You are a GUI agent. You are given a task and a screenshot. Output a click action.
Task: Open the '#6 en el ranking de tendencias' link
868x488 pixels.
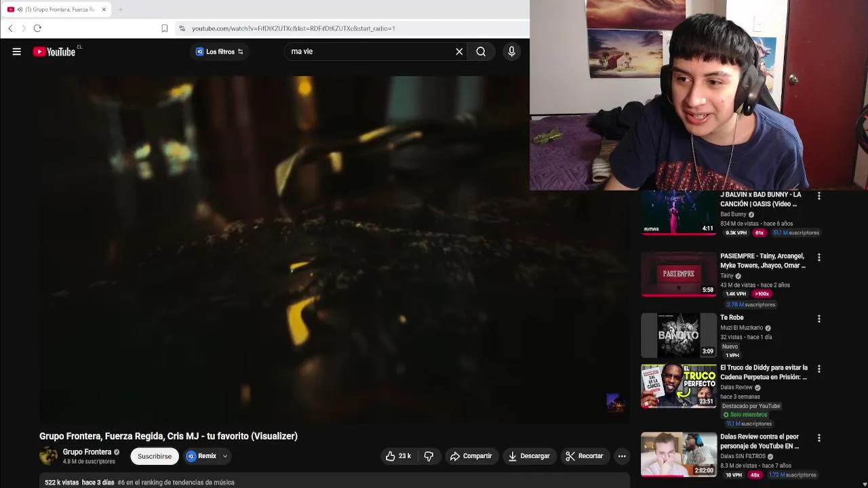pyautogui.click(x=176, y=483)
